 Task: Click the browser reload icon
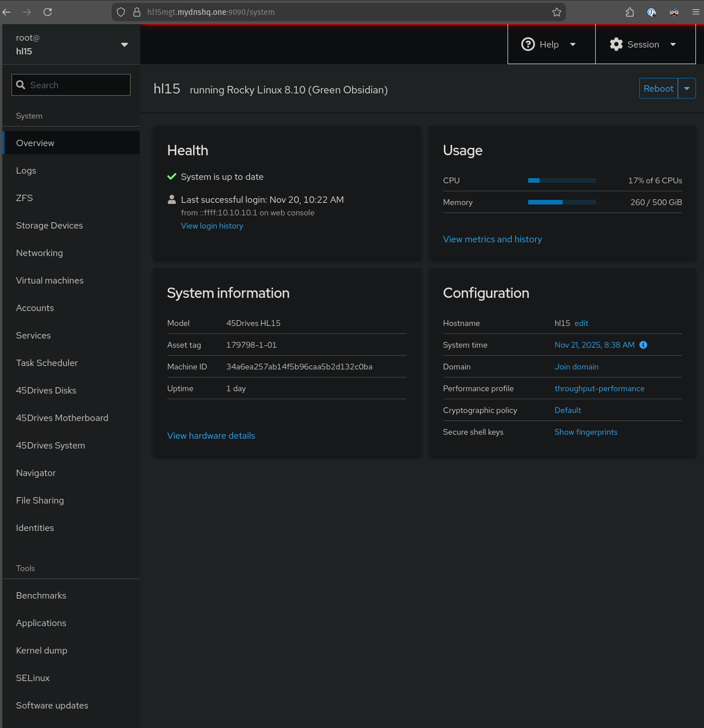(48, 12)
